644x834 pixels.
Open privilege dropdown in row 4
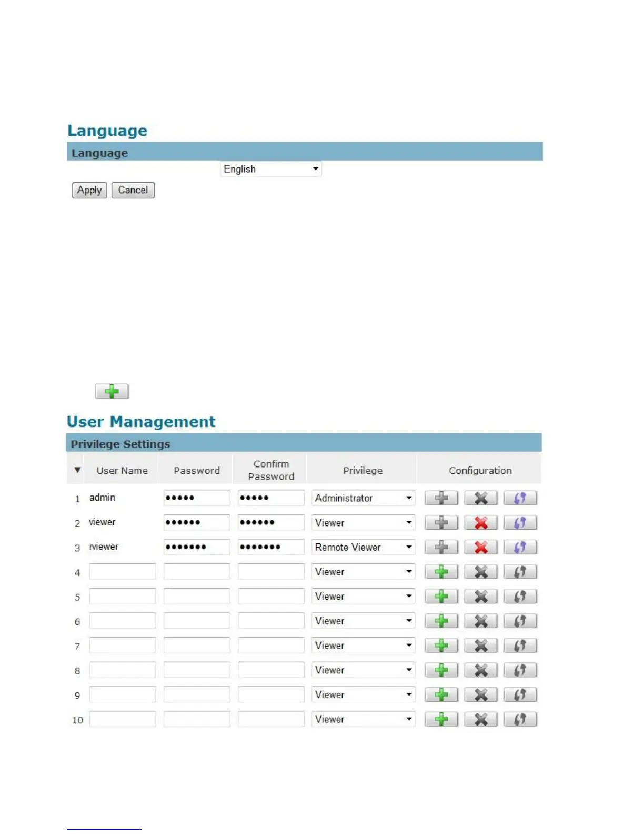[x=363, y=572]
